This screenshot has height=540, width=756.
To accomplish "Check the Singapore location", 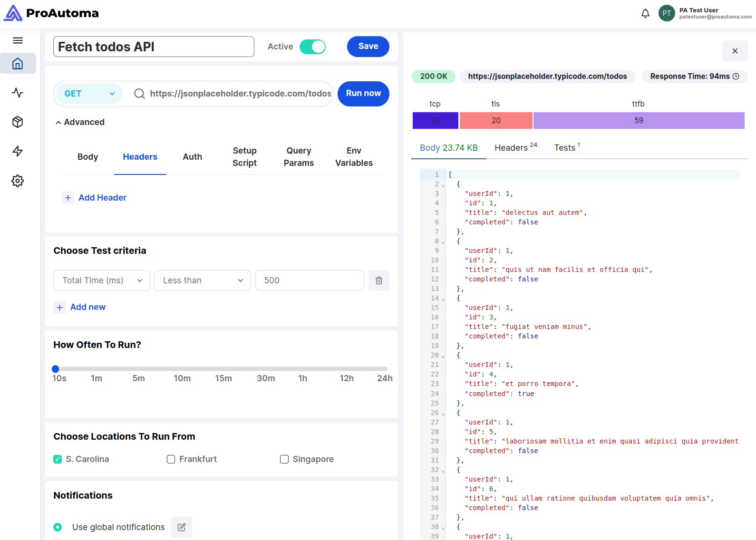I will [x=284, y=459].
